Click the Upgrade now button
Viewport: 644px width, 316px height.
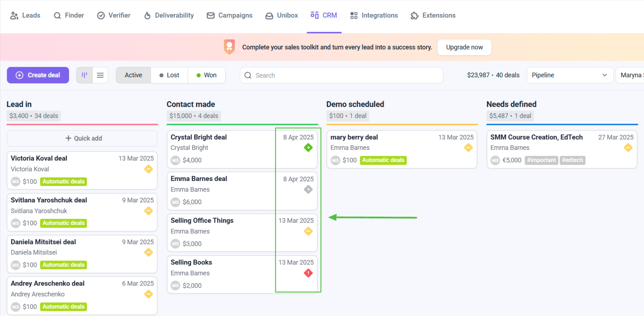point(464,47)
